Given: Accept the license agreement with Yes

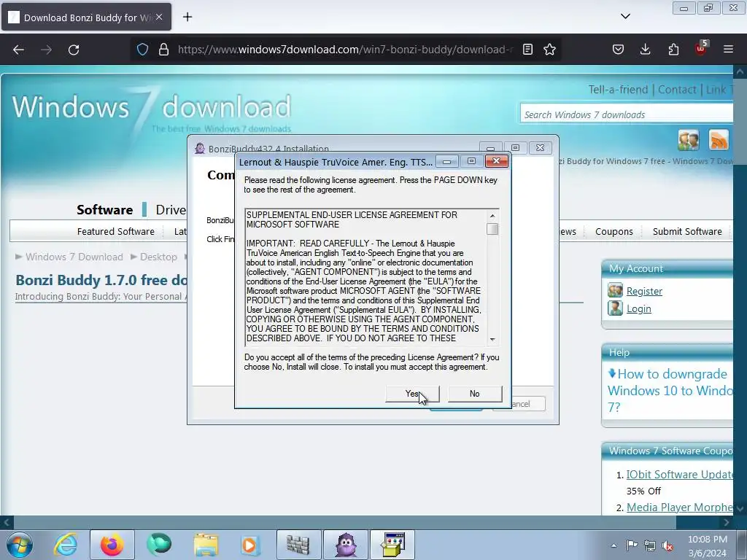Looking at the screenshot, I should tap(412, 394).
